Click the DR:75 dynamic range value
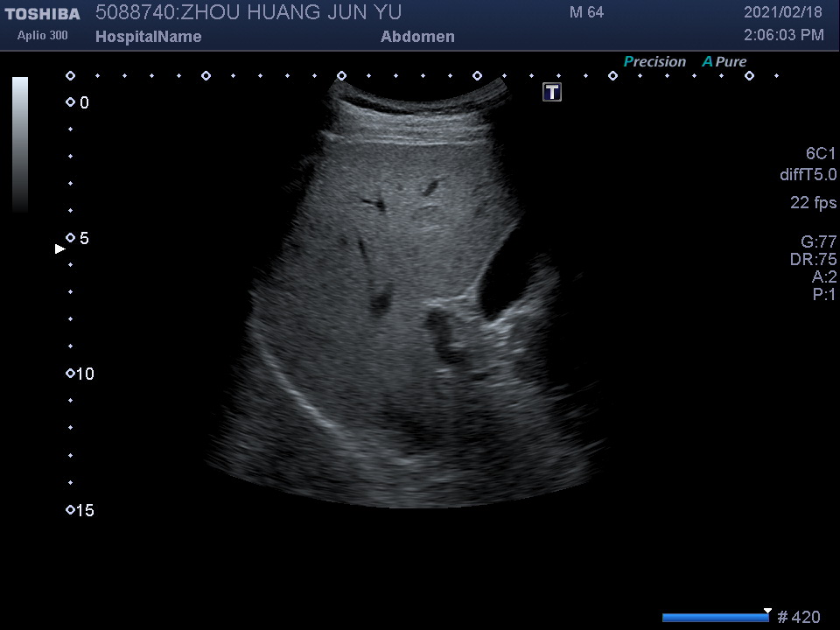 (813, 260)
